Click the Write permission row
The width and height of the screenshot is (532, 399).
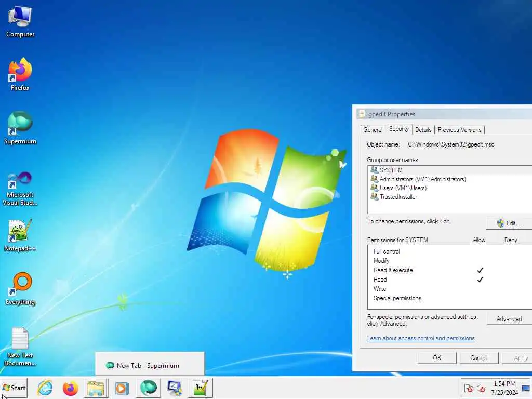pos(449,289)
